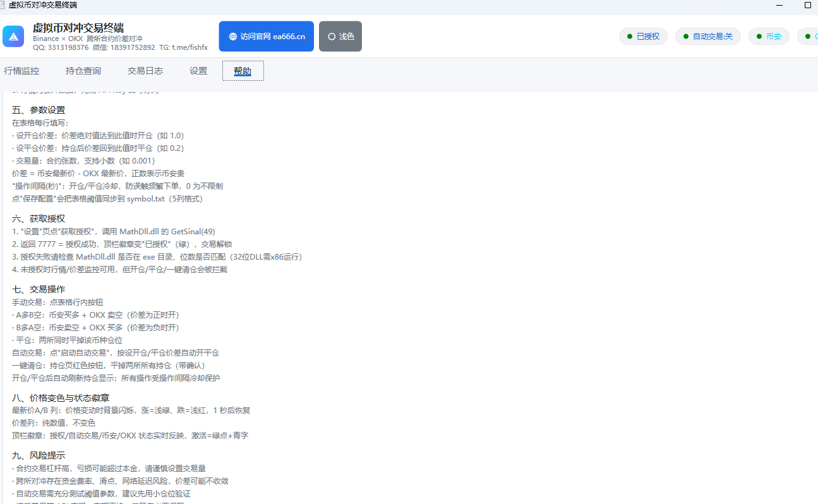Click the 币安 connection badge
This screenshot has width=818, height=504.
pos(769,37)
